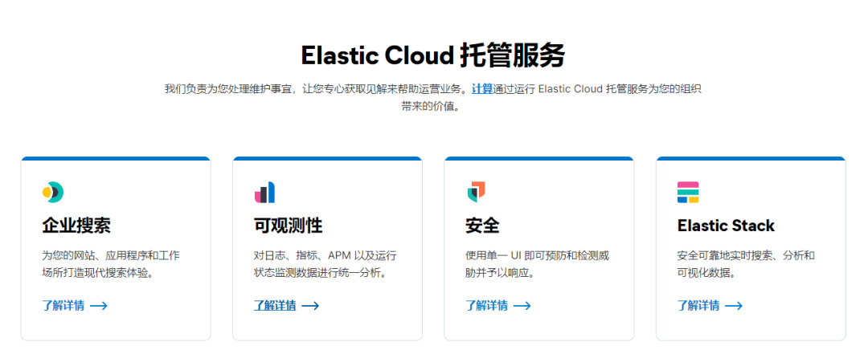Image resolution: width=868 pixels, height=362 pixels.
Task: Click the Enterprise Search (企业搜索) logo icon
Action: (x=53, y=192)
